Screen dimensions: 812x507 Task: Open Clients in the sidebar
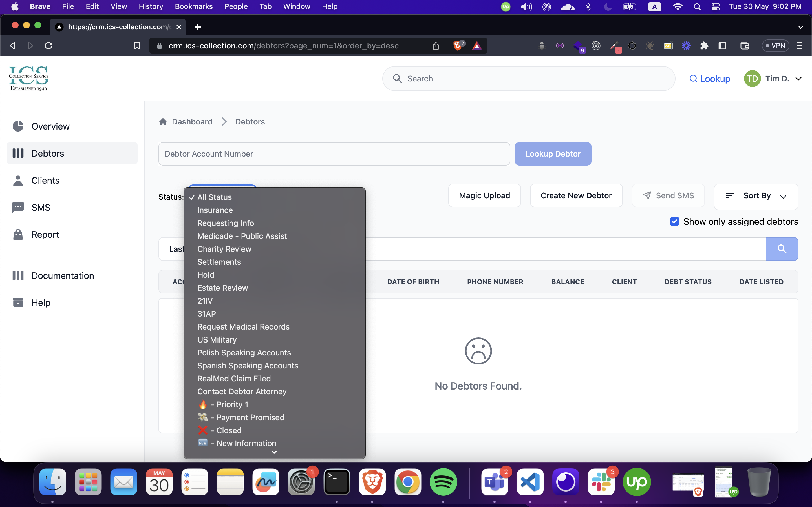45,180
